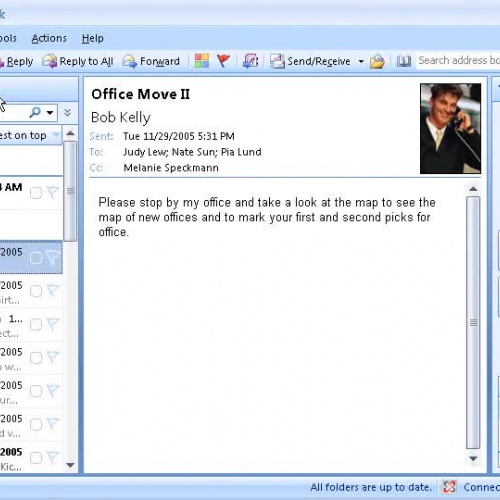Screen dimensions: 500x500
Task: Click the red Follow Up flag icon
Action: tap(223, 61)
